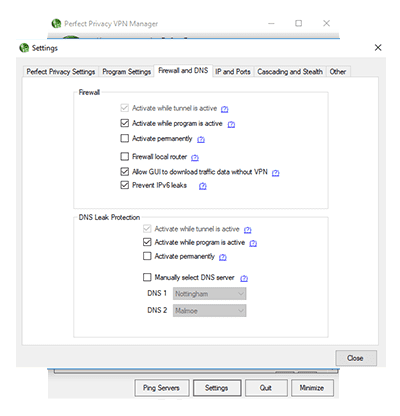Click the Firewall group label
400x416 pixels.
click(x=89, y=92)
